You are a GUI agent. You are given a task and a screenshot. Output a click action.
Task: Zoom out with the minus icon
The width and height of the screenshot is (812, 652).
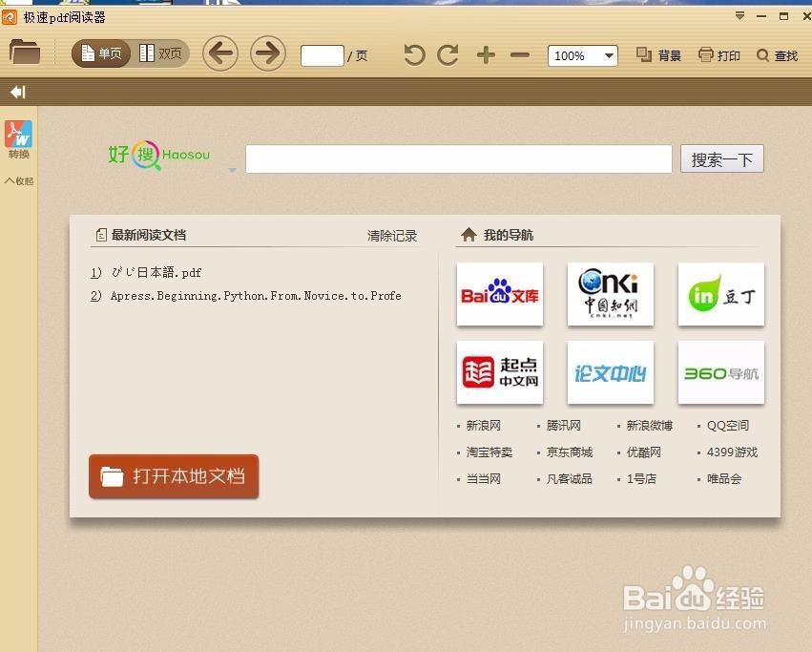[x=519, y=55]
